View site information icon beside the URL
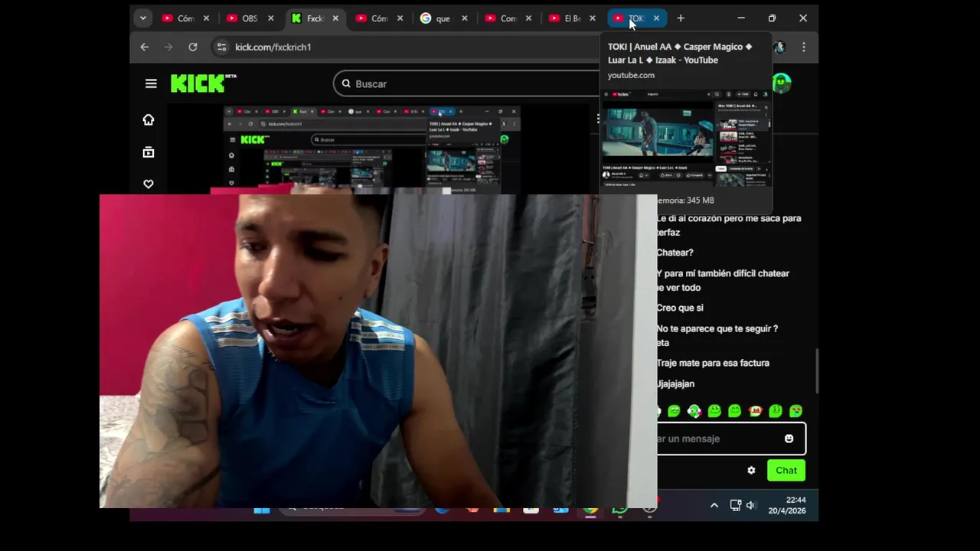Image resolution: width=980 pixels, height=551 pixels. click(x=221, y=47)
